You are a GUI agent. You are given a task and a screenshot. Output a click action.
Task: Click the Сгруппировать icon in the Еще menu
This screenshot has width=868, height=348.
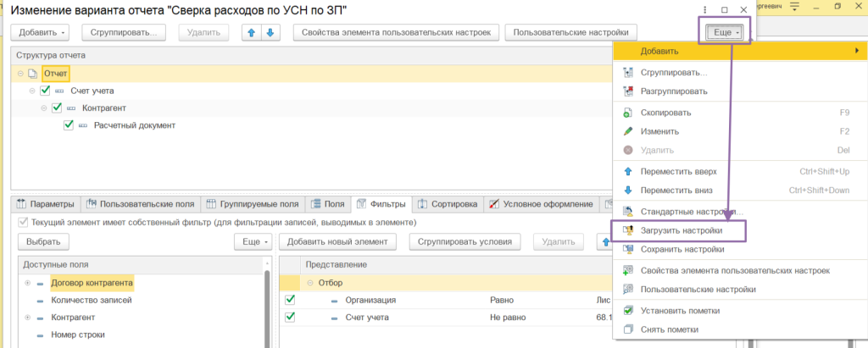tap(627, 73)
